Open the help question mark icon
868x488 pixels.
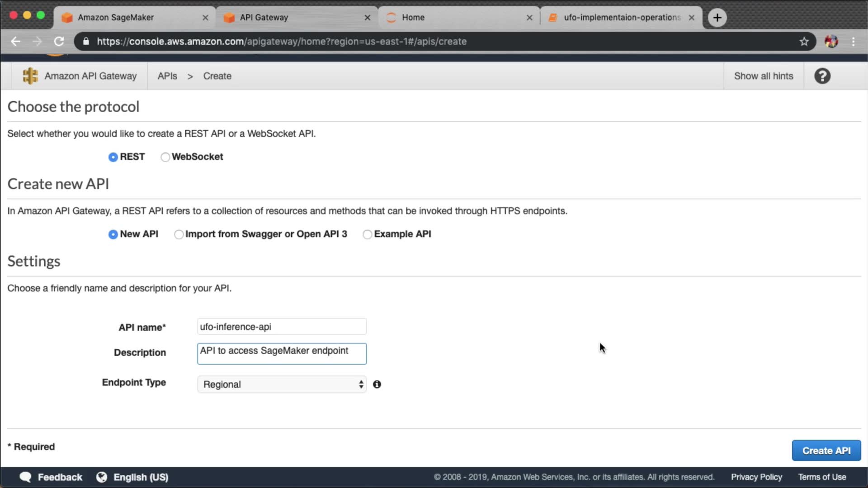pos(822,76)
